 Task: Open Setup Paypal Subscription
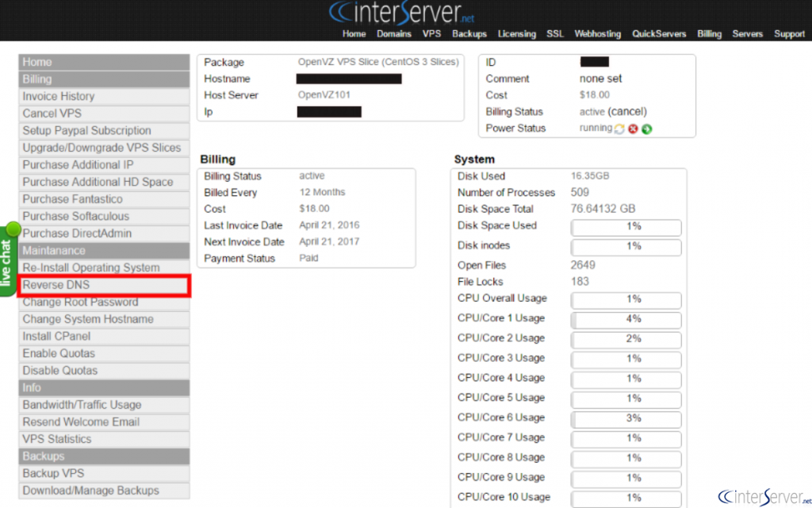click(104, 131)
